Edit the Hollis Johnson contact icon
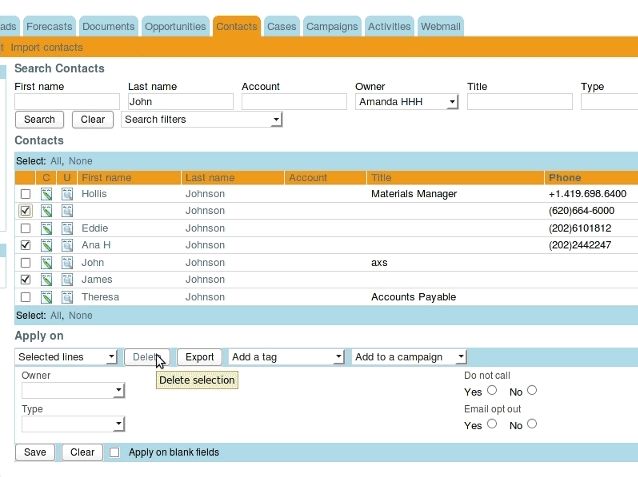 coord(46,194)
